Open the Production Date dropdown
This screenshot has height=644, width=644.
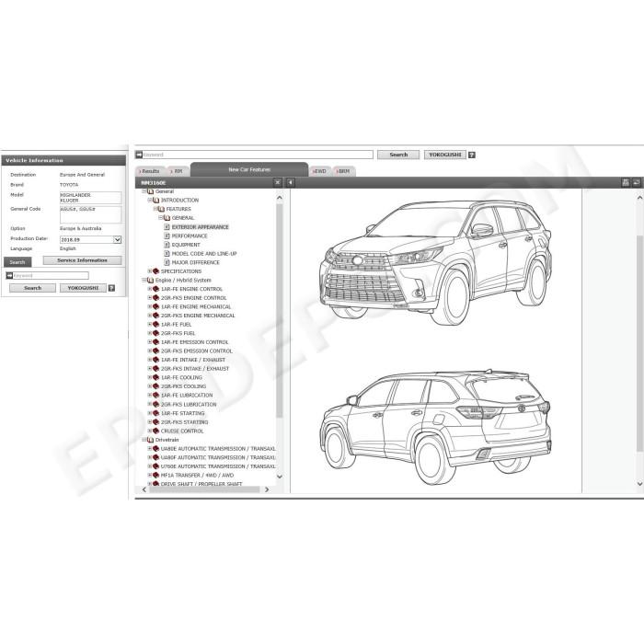(x=117, y=239)
